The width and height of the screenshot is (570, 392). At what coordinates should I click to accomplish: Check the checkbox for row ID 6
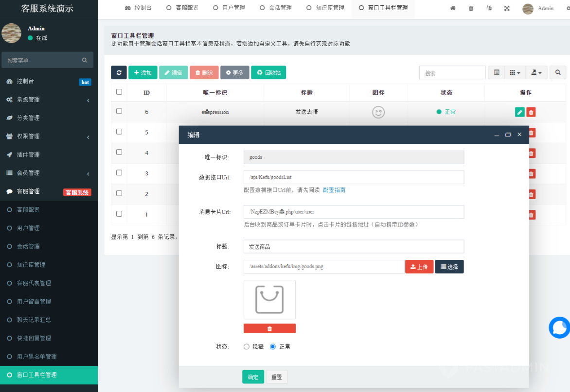click(119, 111)
